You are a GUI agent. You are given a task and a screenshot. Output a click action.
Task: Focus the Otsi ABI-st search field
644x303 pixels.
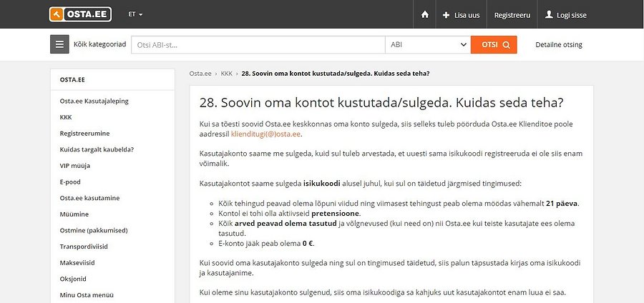(x=258, y=45)
